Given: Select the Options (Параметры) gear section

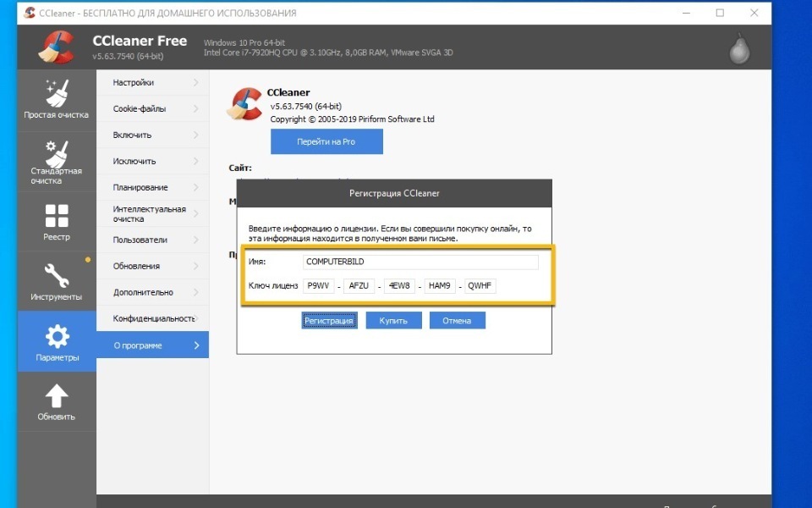Looking at the screenshot, I should tap(57, 341).
